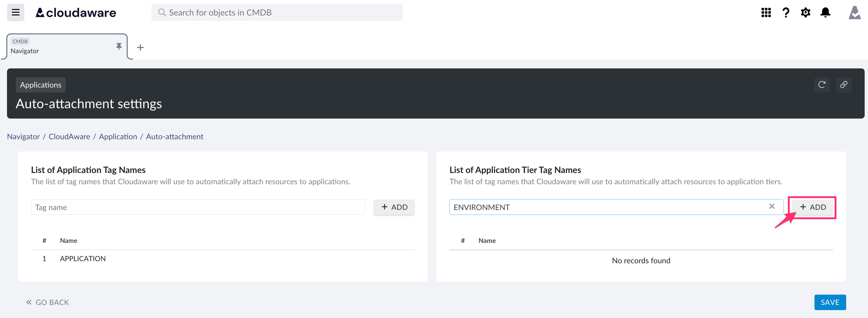
Task: Go back using GO BACK link
Action: [x=48, y=302]
